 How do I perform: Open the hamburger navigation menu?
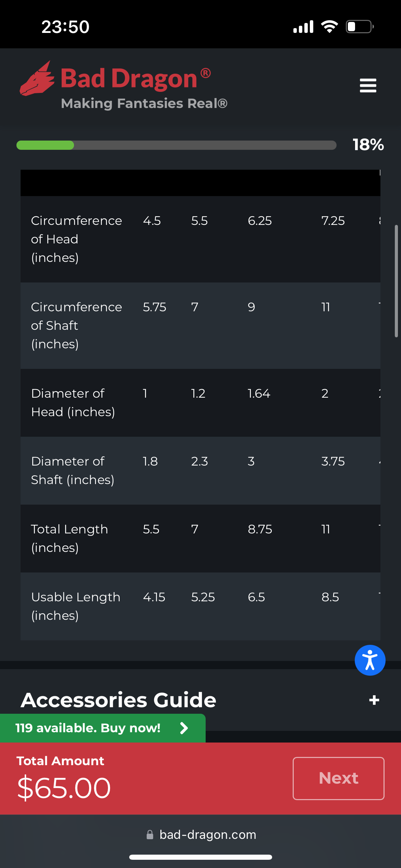368,85
